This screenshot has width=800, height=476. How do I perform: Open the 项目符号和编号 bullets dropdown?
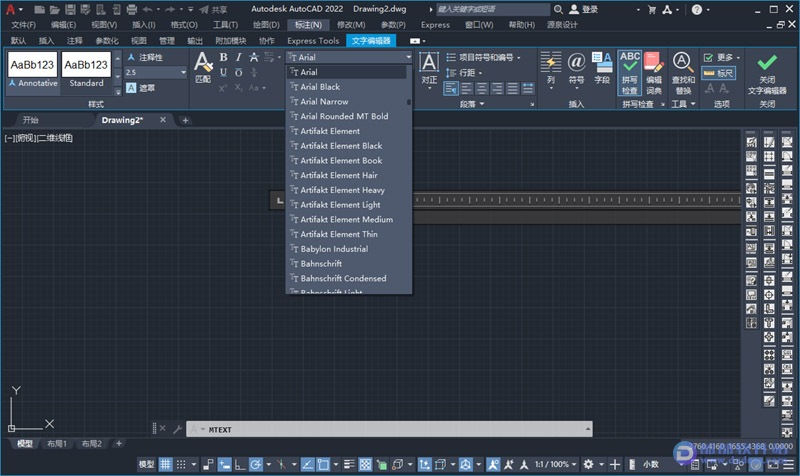pos(483,57)
